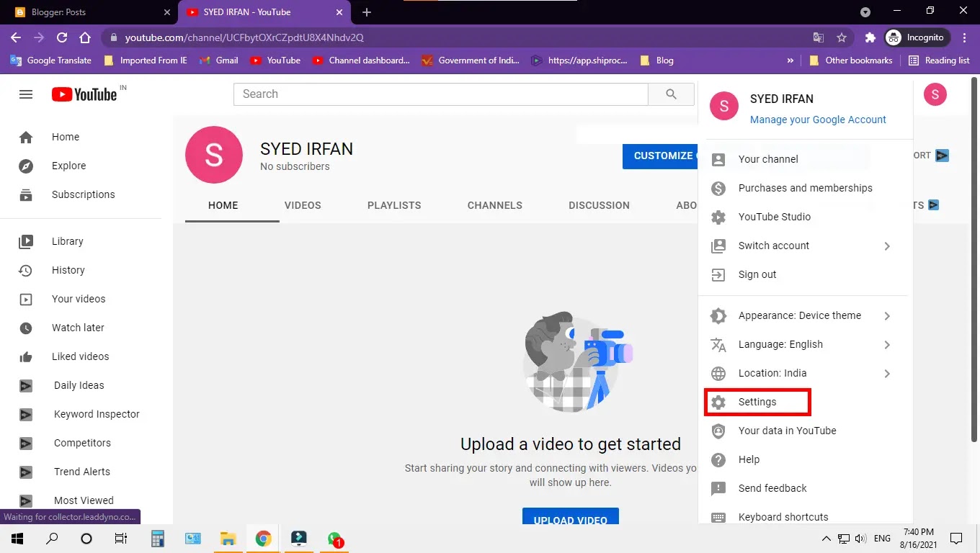The width and height of the screenshot is (980, 553).
Task: Click the Chrome extensions puzzle icon
Action: click(x=870, y=37)
